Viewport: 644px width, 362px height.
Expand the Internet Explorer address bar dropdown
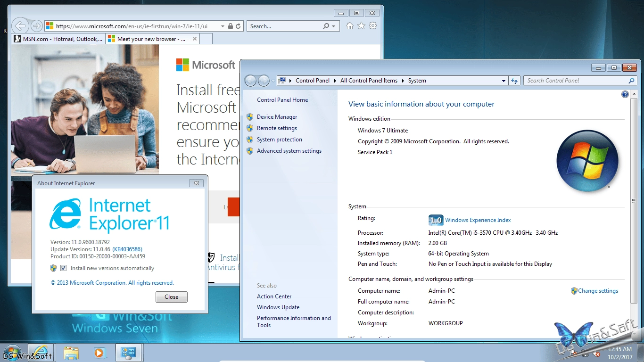click(223, 26)
